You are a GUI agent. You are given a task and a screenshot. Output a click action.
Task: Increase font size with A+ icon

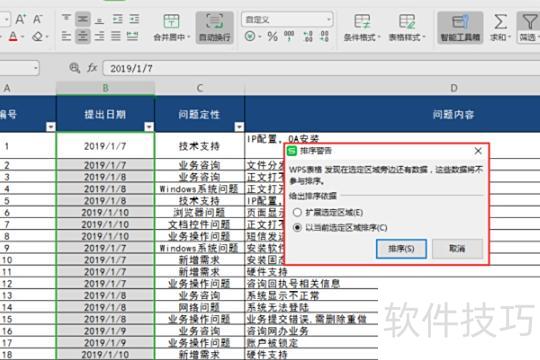21,19
